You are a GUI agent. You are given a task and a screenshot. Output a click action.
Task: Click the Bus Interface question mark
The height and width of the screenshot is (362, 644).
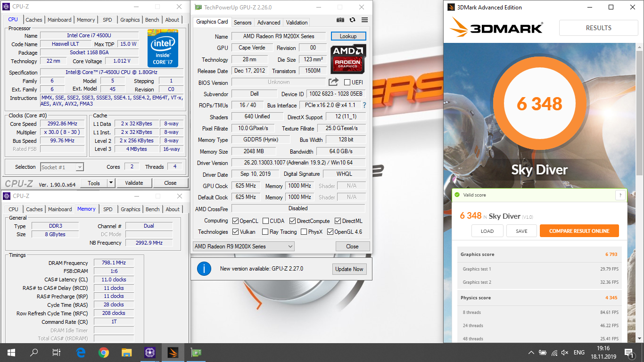[x=364, y=105]
